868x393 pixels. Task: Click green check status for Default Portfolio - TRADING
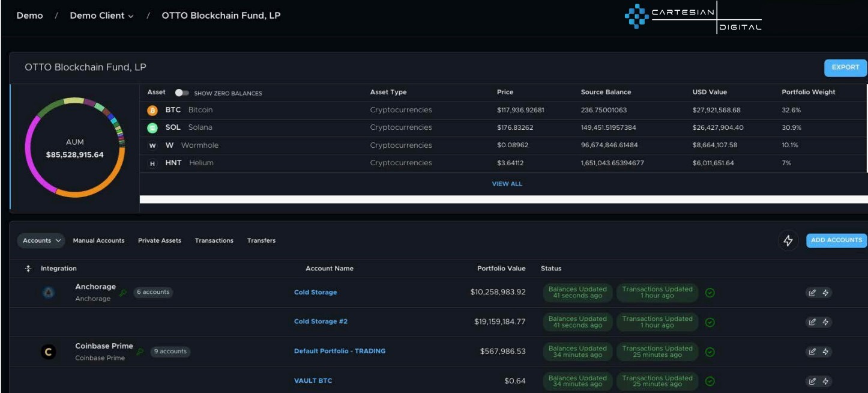click(710, 352)
